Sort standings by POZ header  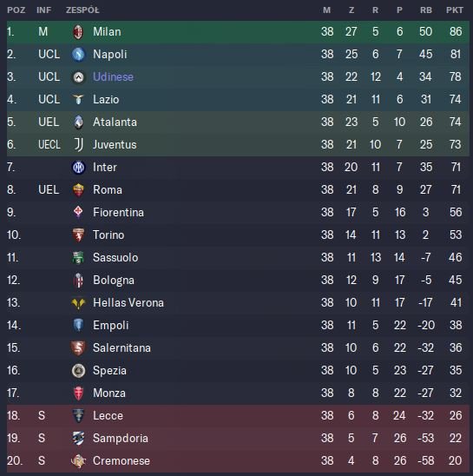[x=16, y=10]
